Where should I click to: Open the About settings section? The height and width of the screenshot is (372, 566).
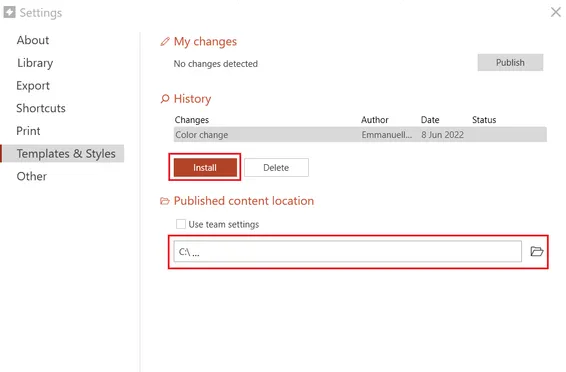32,40
